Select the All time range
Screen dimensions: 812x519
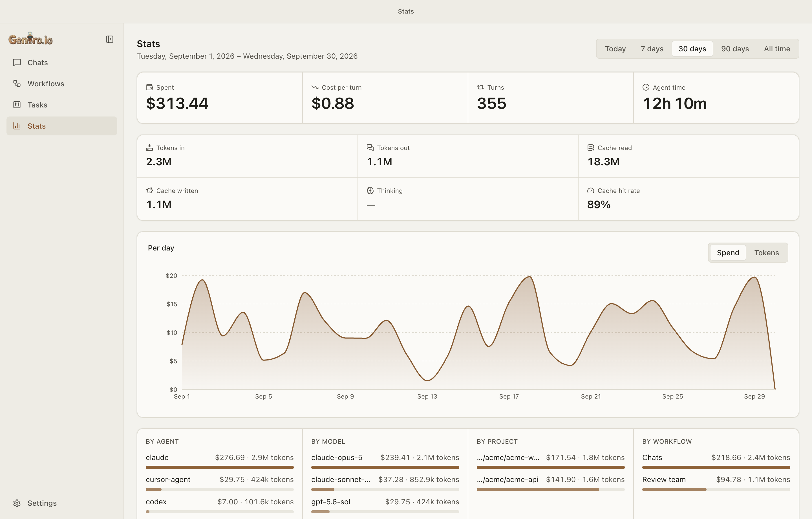(776, 49)
